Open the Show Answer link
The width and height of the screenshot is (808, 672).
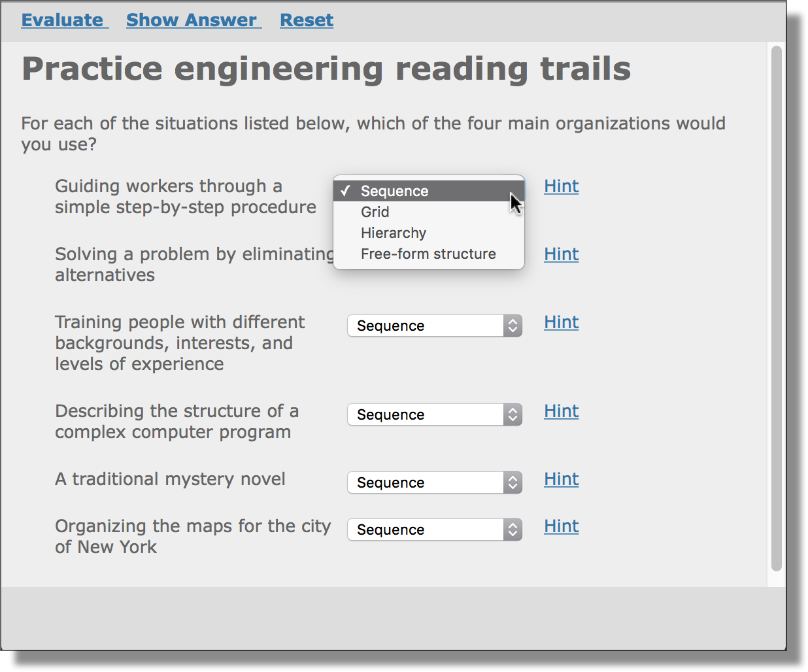tap(194, 20)
